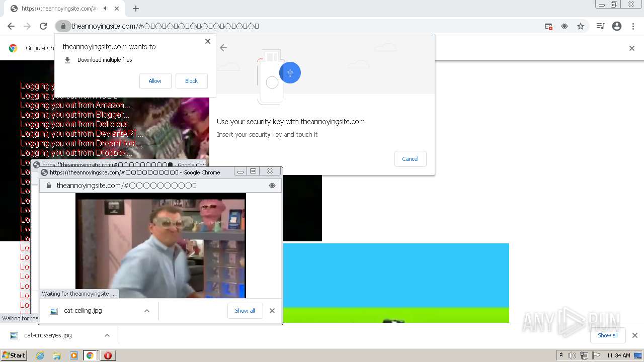The width and height of the screenshot is (644, 362).
Task: Click the dancing man video in popup
Action: 160,245
